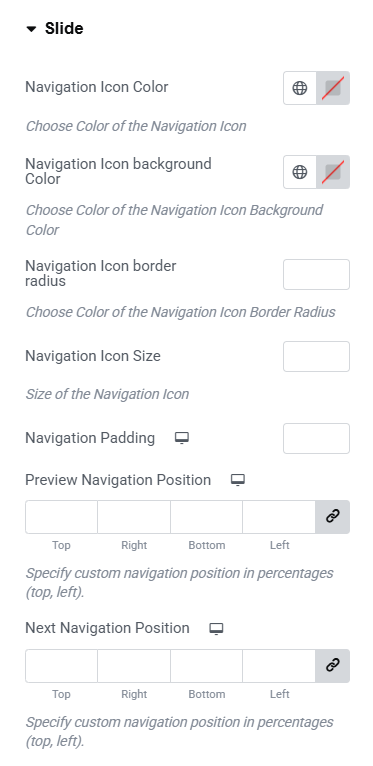Toggle link values for Next Navigation Position
Image resolution: width=373 pixels, height=766 pixels.
click(332, 665)
